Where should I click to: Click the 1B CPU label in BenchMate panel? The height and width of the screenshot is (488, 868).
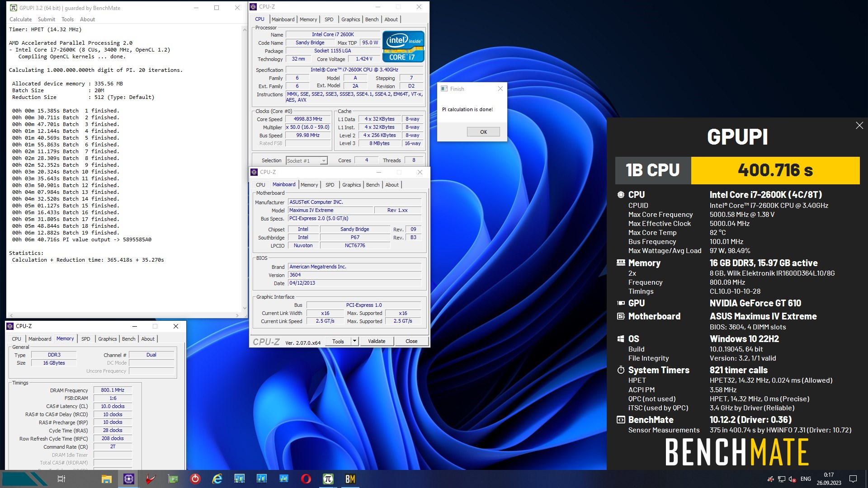[653, 170]
